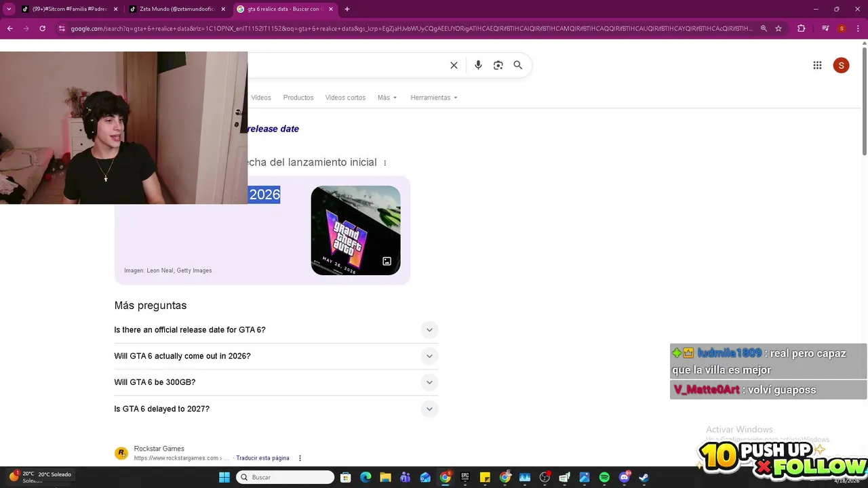Open the GTA VI thumbnail image

point(355,230)
